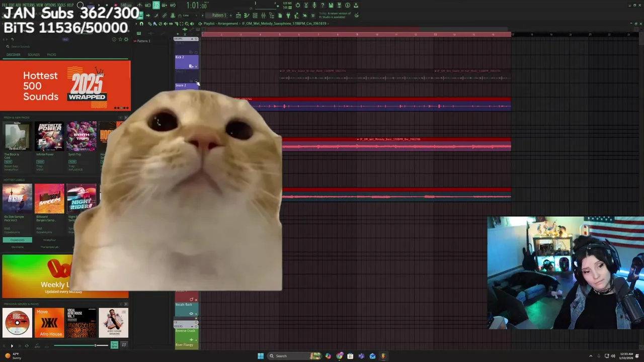Image resolution: width=644 pixels, height=362 pixels.
Task: Click the Playlist - Arrangement title text
Action: coord(220,24)
